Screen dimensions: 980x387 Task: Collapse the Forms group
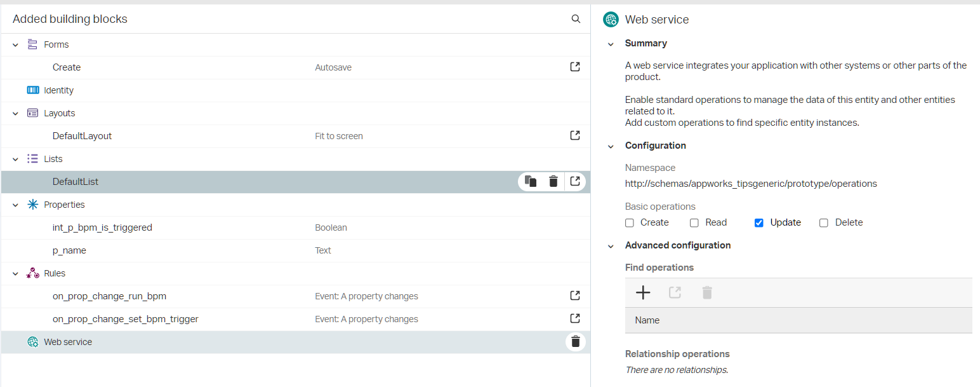(16, 45)
